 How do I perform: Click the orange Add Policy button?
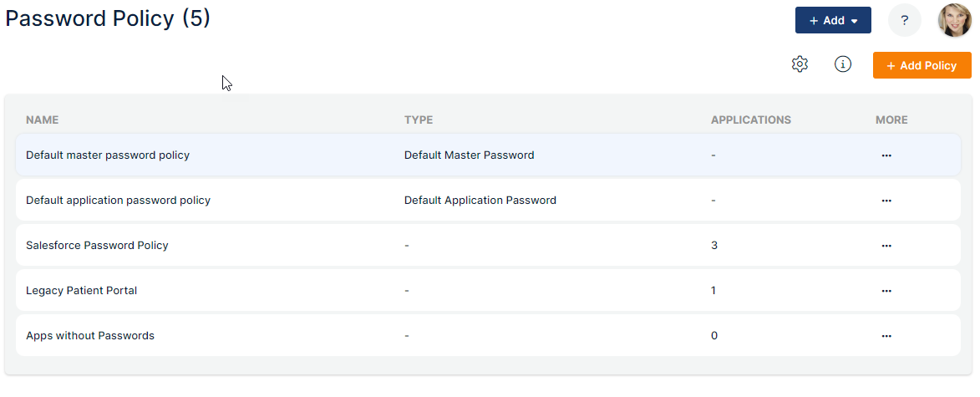(922, 65)
